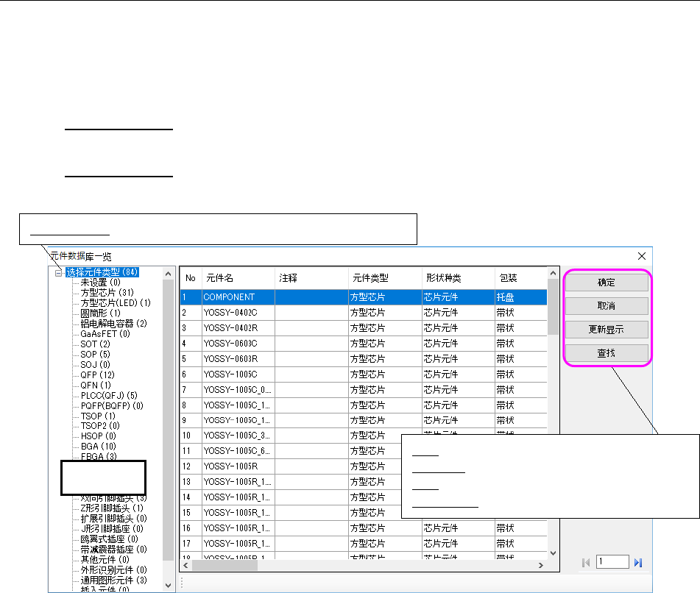Go to the first page icon
Viewport: 700px width, 593px height.
pos(586,563)
